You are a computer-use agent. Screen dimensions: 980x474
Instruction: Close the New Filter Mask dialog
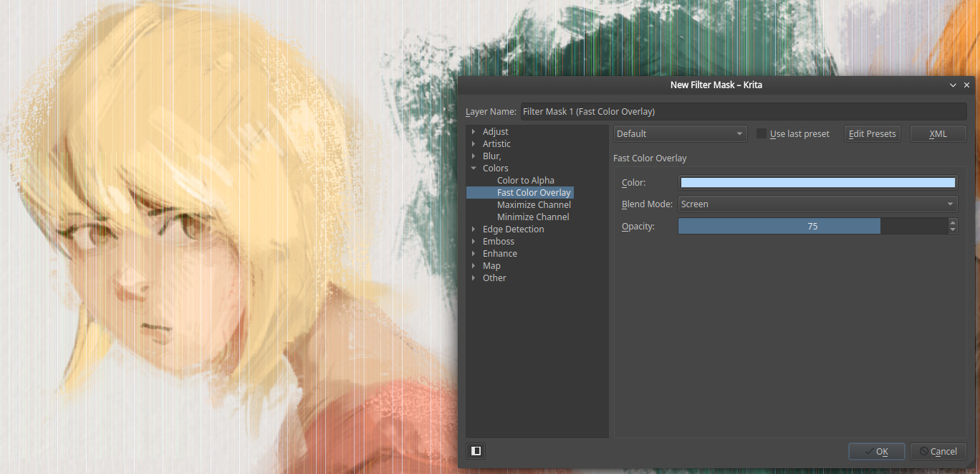tap(966, 85)
